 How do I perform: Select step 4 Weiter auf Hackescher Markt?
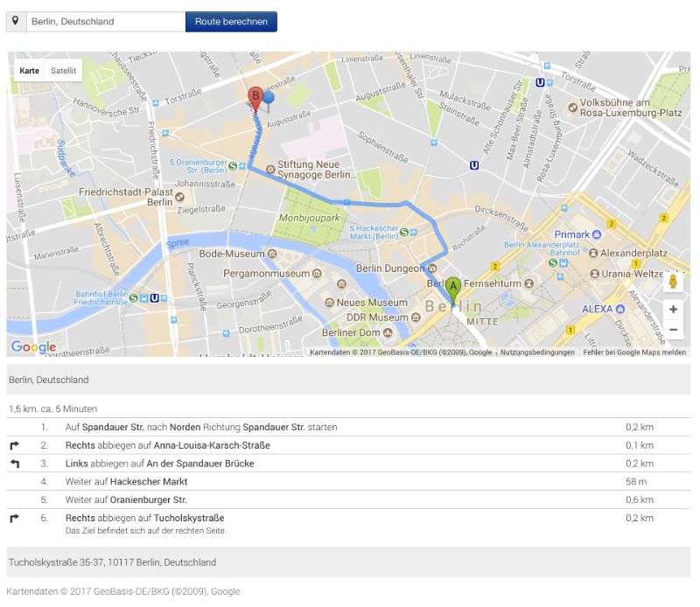point(348,482)
